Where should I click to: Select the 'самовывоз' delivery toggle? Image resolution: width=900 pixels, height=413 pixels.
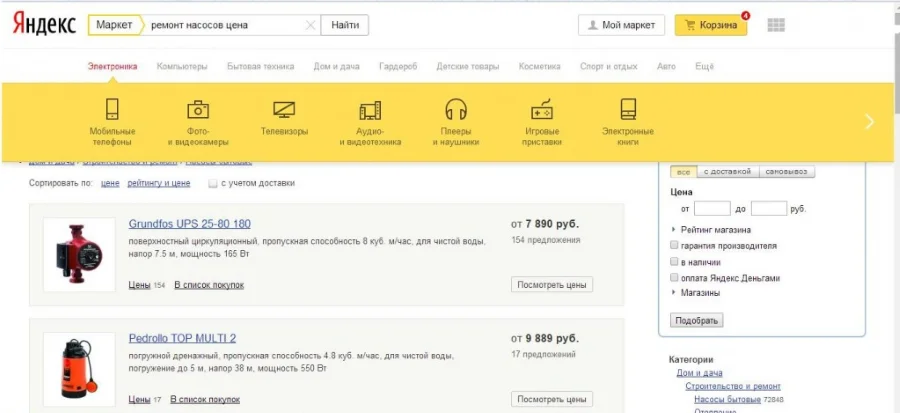[x=786, y=172]
